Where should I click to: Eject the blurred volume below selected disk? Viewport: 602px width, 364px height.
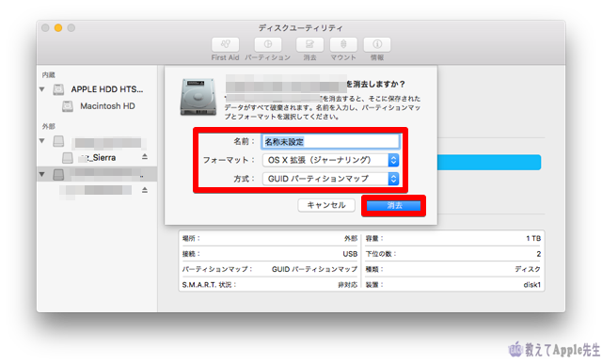click(145, 190)
